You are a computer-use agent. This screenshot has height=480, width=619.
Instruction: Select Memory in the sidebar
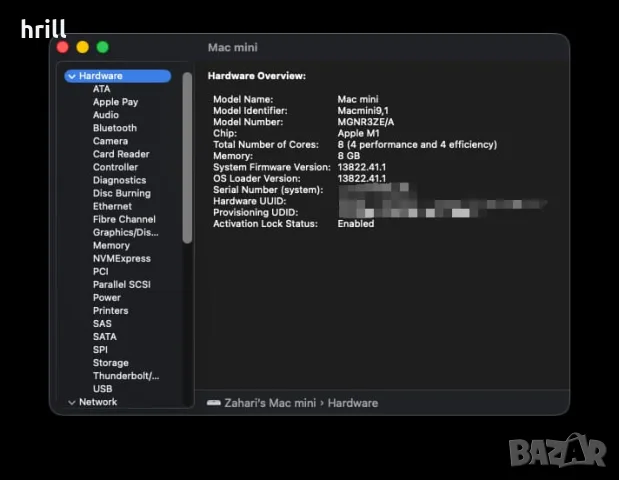111,246
